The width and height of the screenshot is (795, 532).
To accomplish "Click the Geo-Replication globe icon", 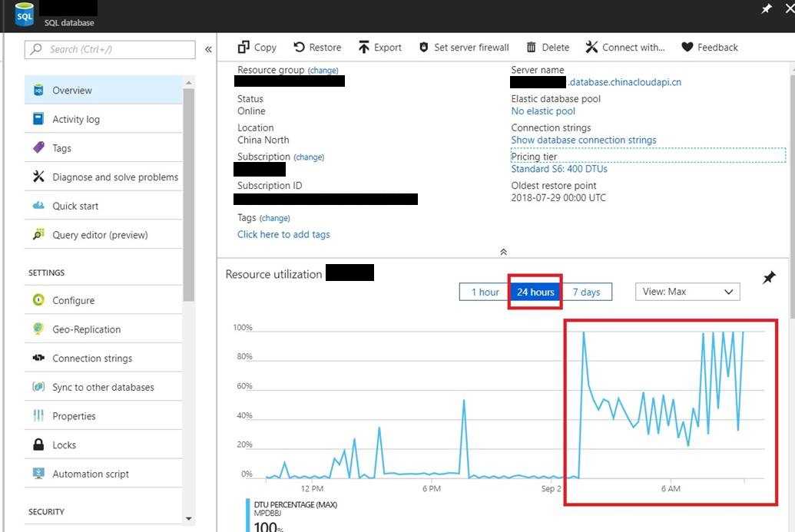I will click(x=38, y=329).
